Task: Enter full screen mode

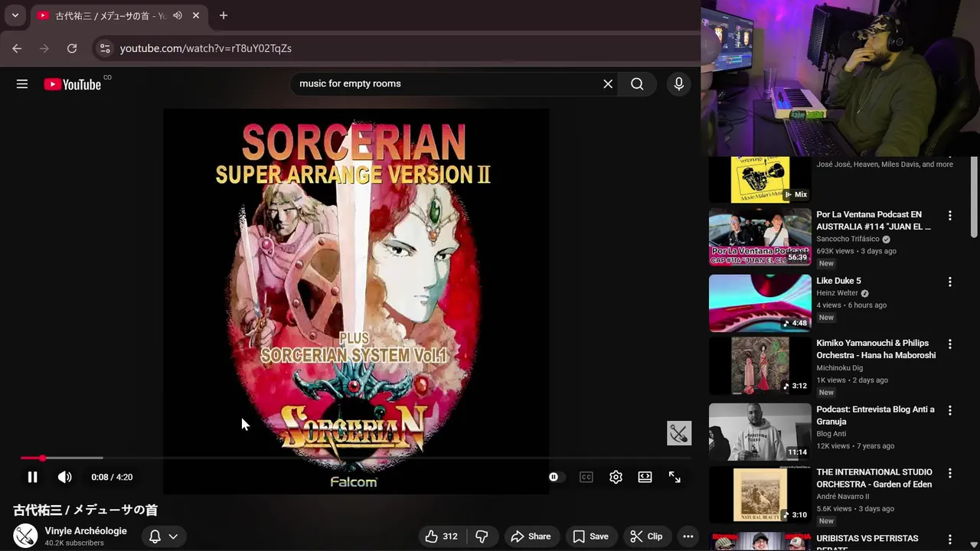Action: click(675, 477)
